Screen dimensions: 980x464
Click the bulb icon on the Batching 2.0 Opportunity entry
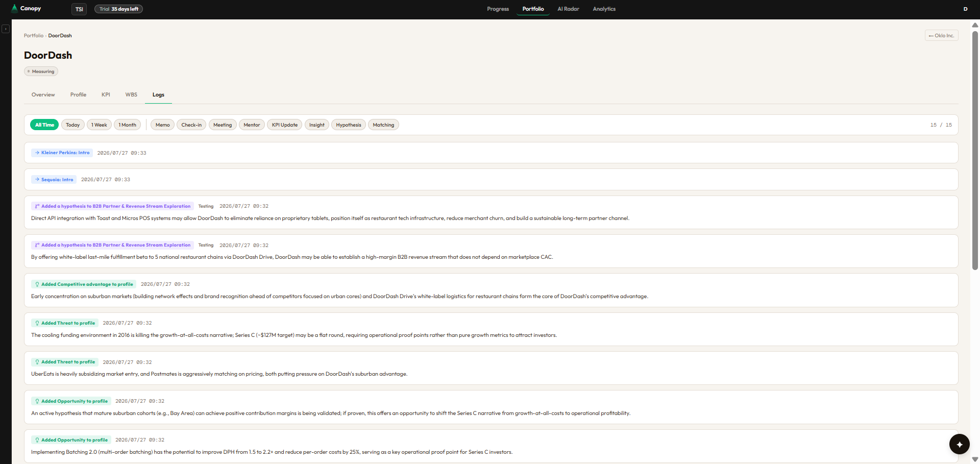37,440
